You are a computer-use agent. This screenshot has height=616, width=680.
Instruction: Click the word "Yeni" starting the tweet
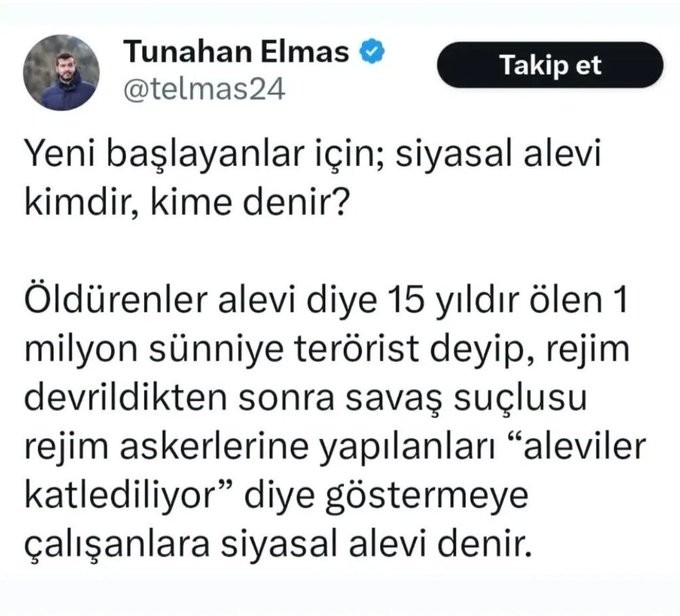click(69, 158)
